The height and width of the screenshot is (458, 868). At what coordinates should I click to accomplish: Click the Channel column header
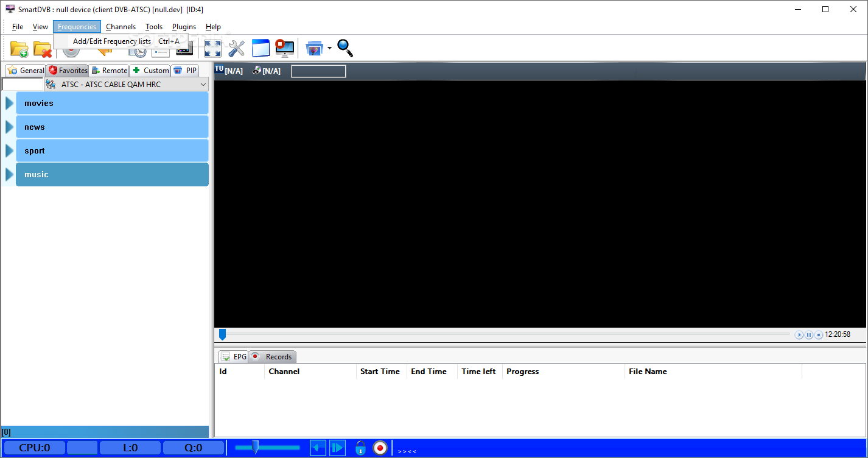[x=310, y=372]
